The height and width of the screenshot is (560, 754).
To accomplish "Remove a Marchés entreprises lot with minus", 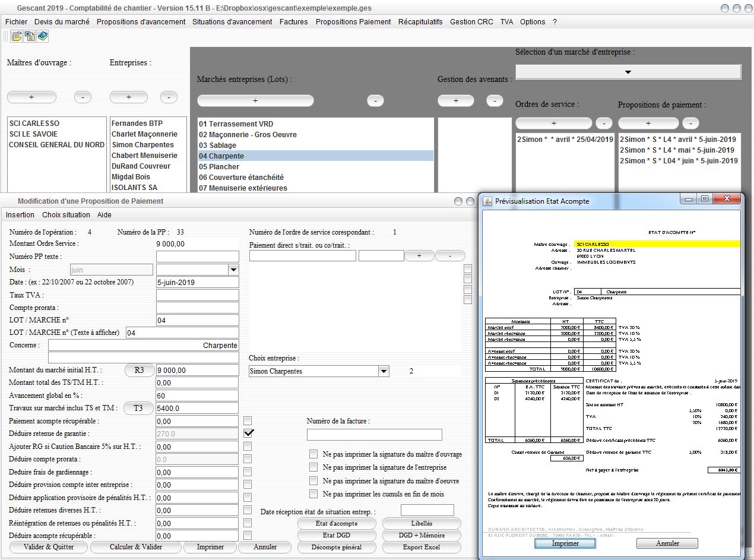I will pos(375,101).
